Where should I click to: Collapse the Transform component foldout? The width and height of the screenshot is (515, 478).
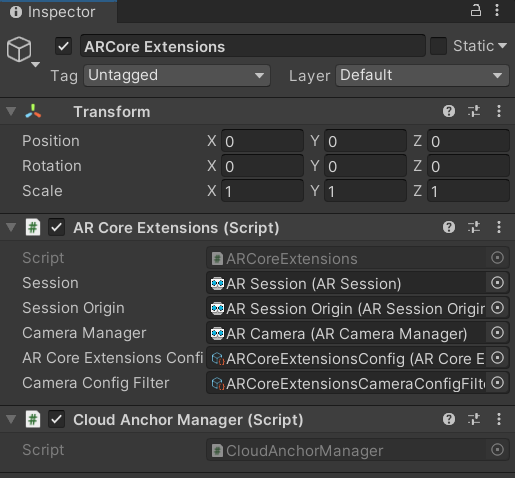point(11,111)
